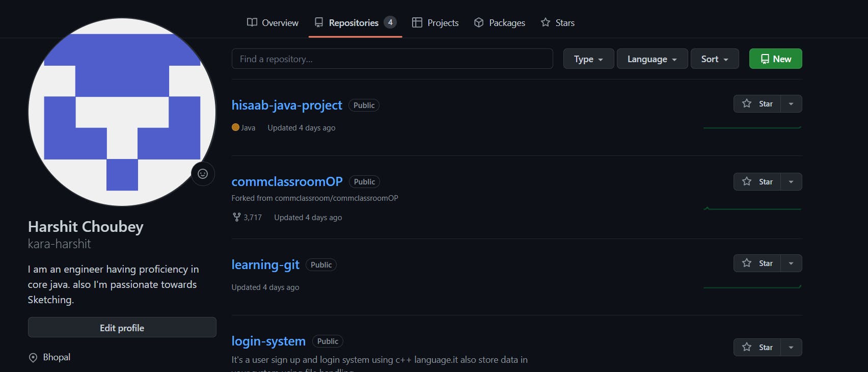This screenshot has width=868, height=372.
Task: Click the Overview book icon
Action: click(252, 22)
